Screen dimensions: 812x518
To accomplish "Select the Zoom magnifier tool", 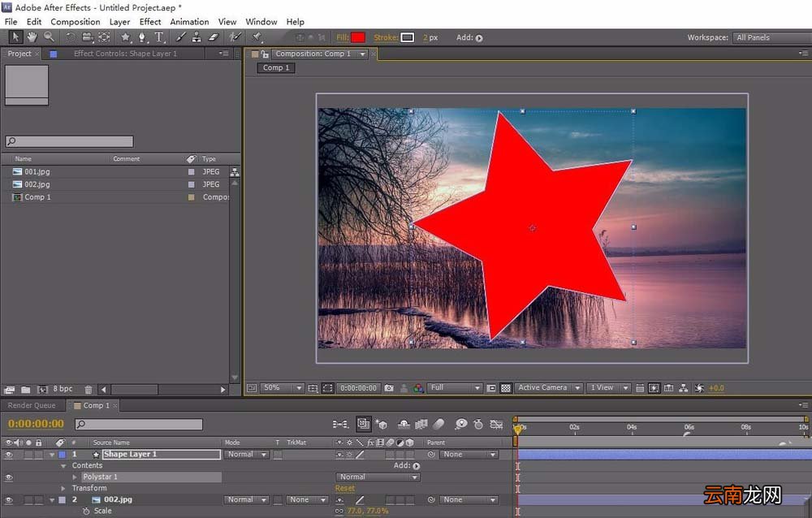I will pyautogui.click(x=50, y=37).
